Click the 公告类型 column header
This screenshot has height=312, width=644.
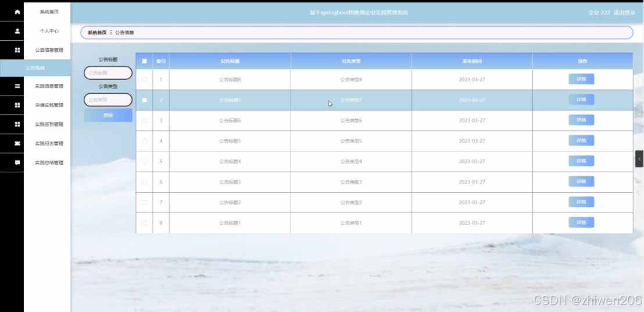coord(351,61)
